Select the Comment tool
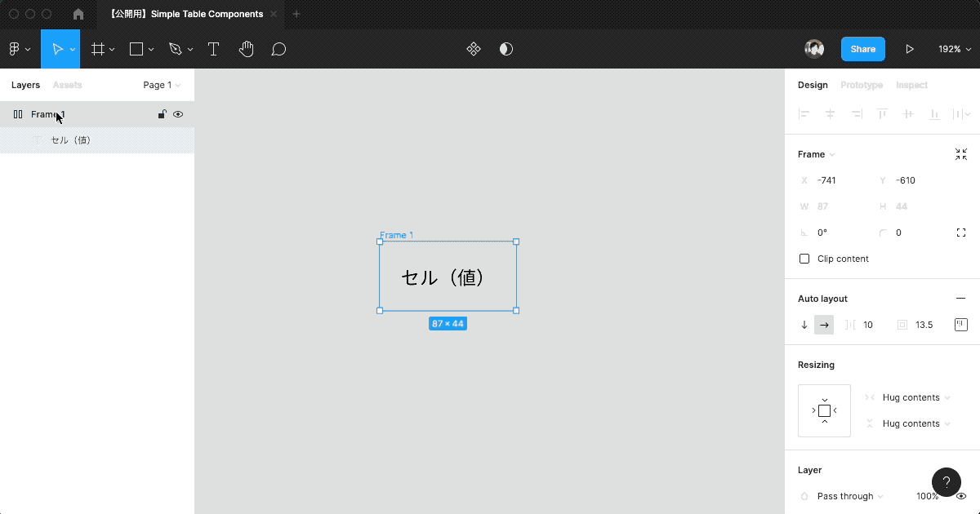The width and height of the screenshot is (980, 514). 278,49
